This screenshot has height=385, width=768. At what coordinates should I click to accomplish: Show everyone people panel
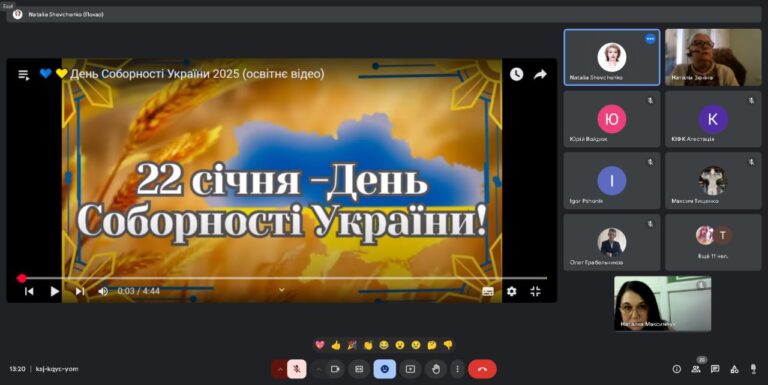(696, 369)
